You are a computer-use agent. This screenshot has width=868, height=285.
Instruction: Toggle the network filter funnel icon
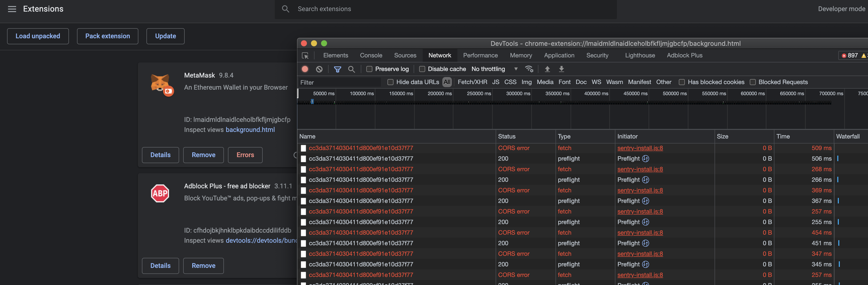tap(337, 69)
